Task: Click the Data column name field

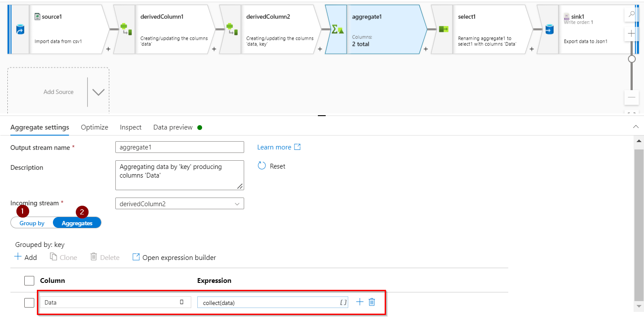Action: click(115, 302)
